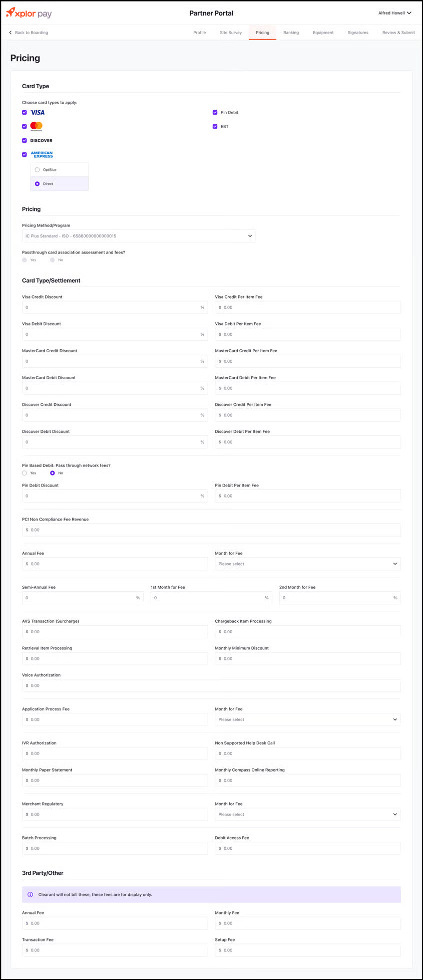This screenshot has height=980, width=423.
Task: Select the OptBlue radio option
Action: (37, 170)
